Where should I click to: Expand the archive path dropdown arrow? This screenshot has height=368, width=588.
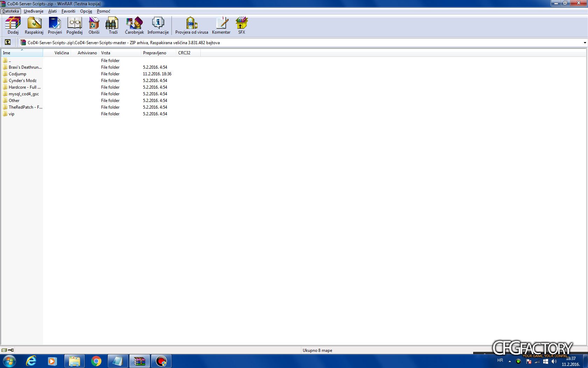[x=584, y=43]
